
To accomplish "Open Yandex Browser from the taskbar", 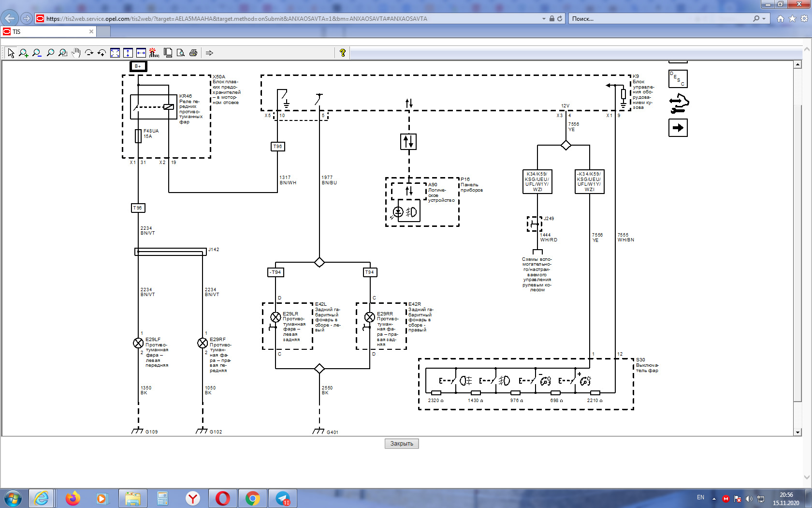I will coord(193,498).
